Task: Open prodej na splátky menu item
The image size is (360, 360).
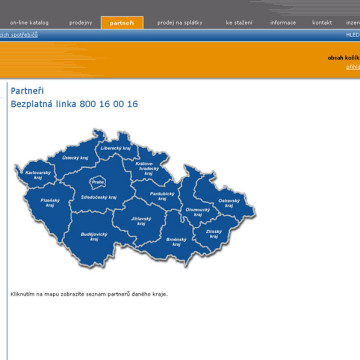Action: tap(180, 23)
